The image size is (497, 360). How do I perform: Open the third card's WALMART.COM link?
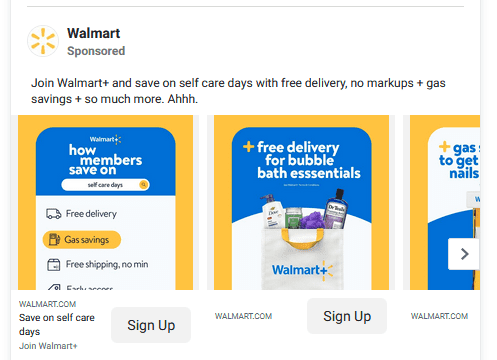439,316
